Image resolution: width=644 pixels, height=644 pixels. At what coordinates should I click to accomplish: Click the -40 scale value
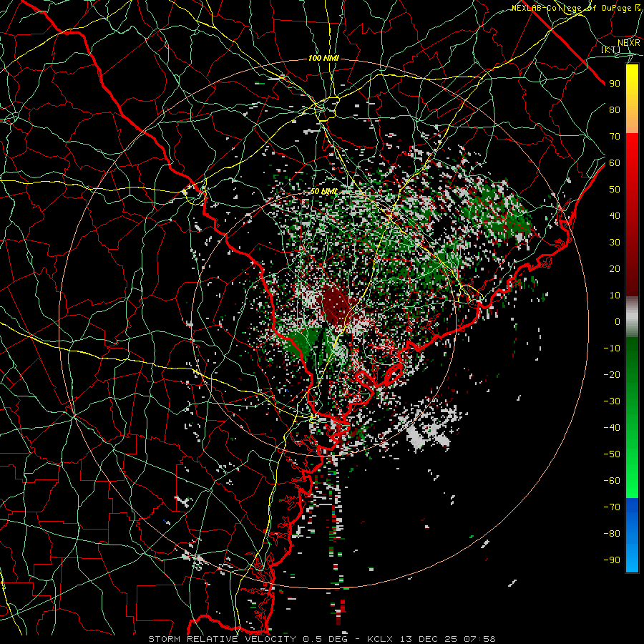612,428
